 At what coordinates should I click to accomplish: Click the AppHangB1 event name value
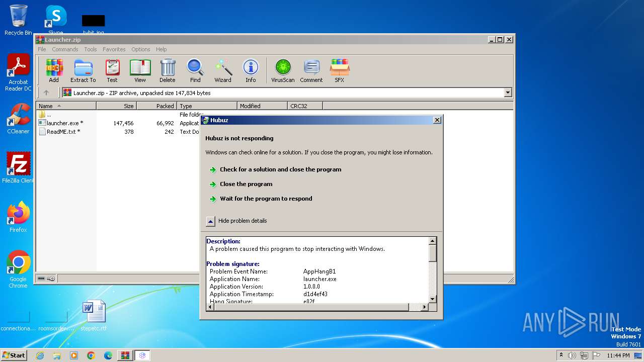click(319, 271)
